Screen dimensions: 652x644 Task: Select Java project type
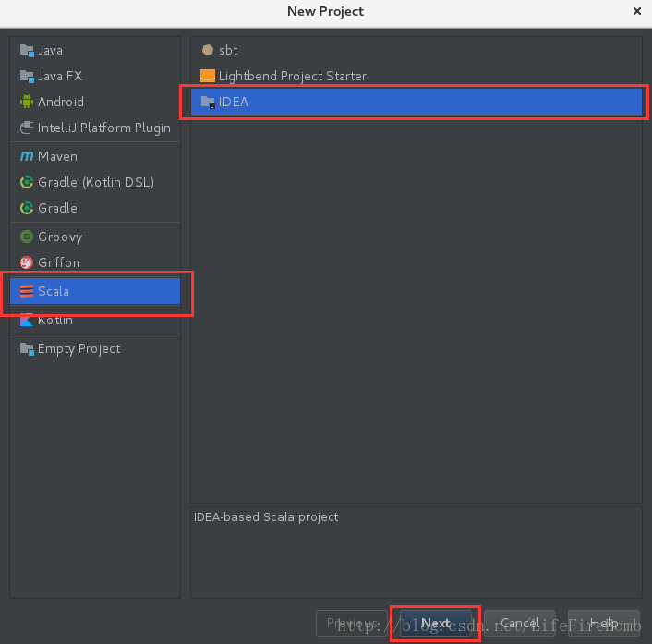pyautogui.click(x=95, y=50)
